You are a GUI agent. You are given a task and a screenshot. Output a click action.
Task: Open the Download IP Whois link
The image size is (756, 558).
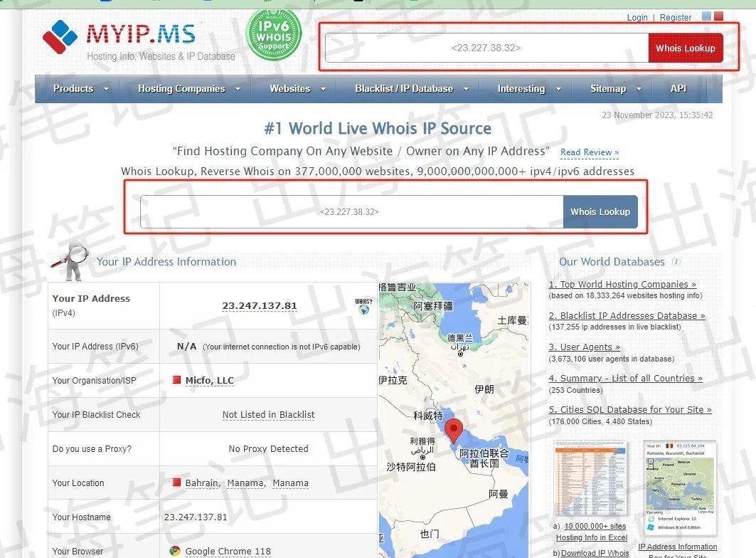[x=595, y=553]
